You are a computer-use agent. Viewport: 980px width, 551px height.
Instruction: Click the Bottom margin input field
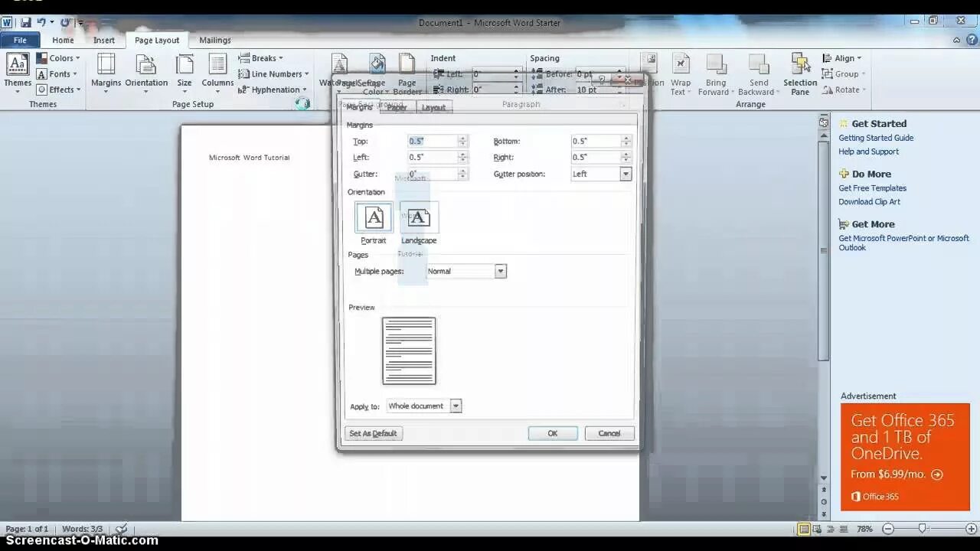tap(596, 141)
